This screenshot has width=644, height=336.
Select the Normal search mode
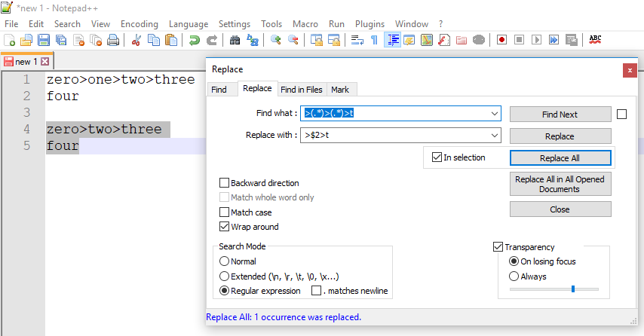[224, 261]
